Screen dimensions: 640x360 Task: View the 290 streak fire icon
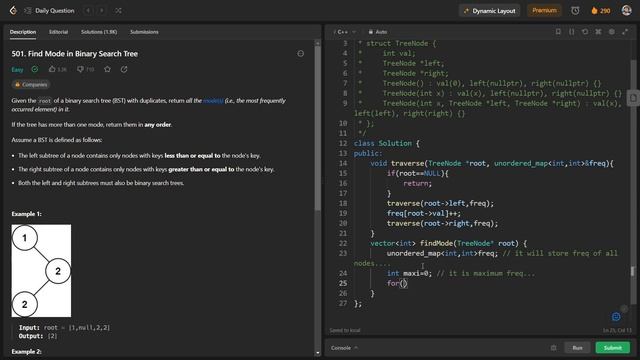click(x=600, y=11)
